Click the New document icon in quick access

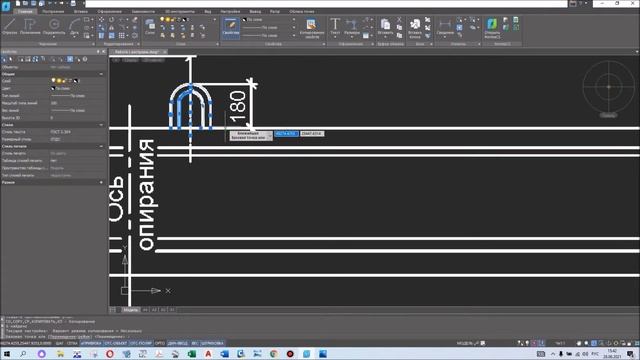[x=18, y=3]
